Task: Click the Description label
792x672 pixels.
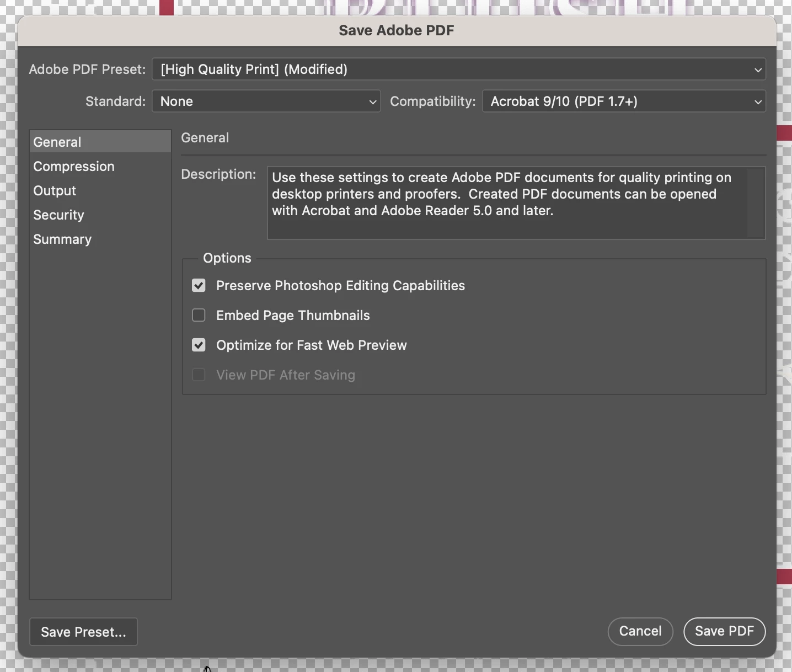Action: (218, 174)
